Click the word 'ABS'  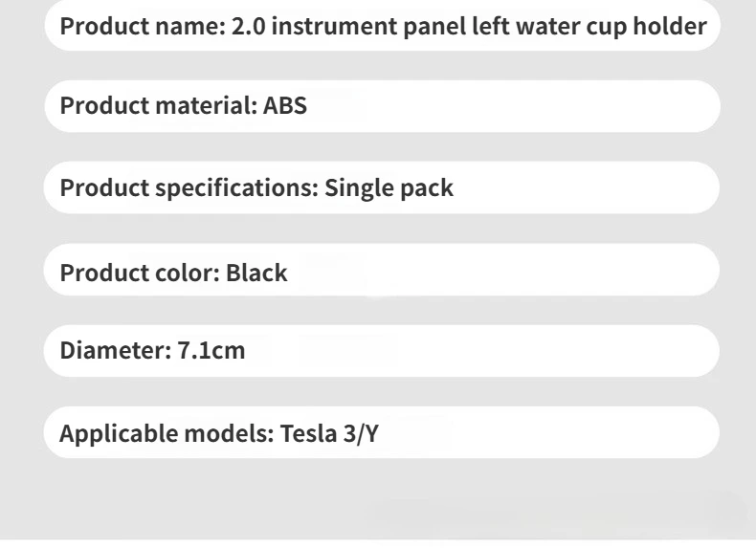click(x=284, y=105)
